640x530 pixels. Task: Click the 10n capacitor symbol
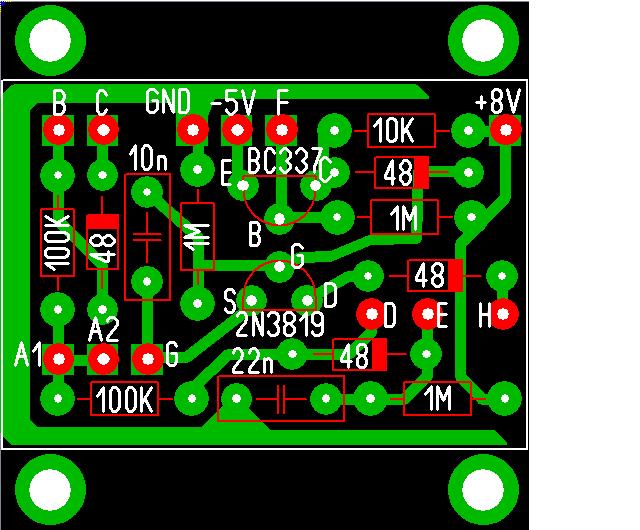click(147, 237)
